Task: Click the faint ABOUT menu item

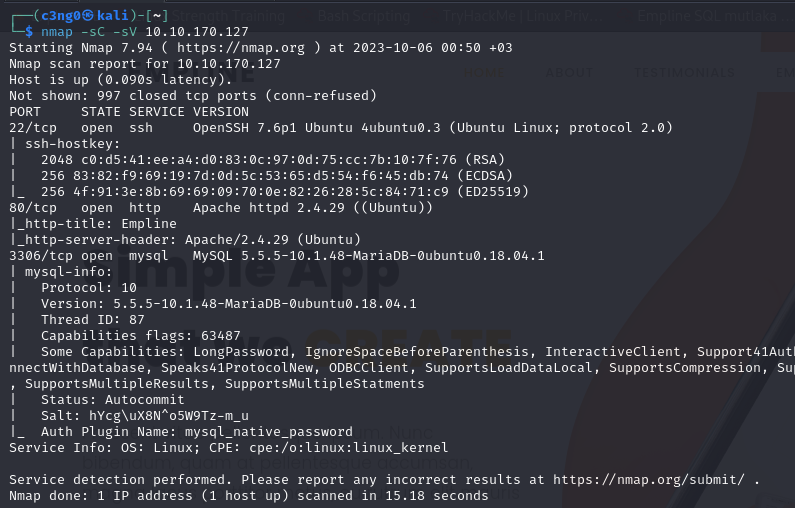Action: (x=569, y=72)
